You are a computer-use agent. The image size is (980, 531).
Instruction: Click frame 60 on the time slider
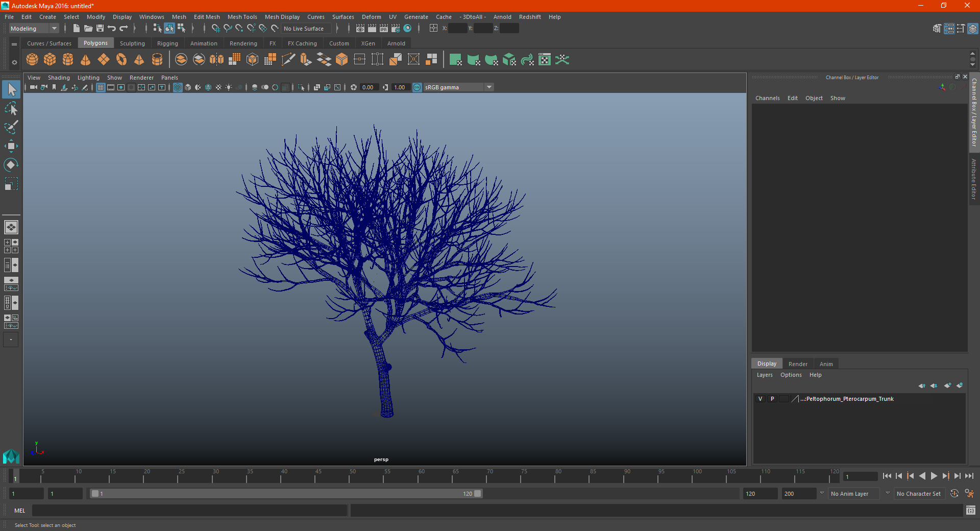click(x=418, y=476)
